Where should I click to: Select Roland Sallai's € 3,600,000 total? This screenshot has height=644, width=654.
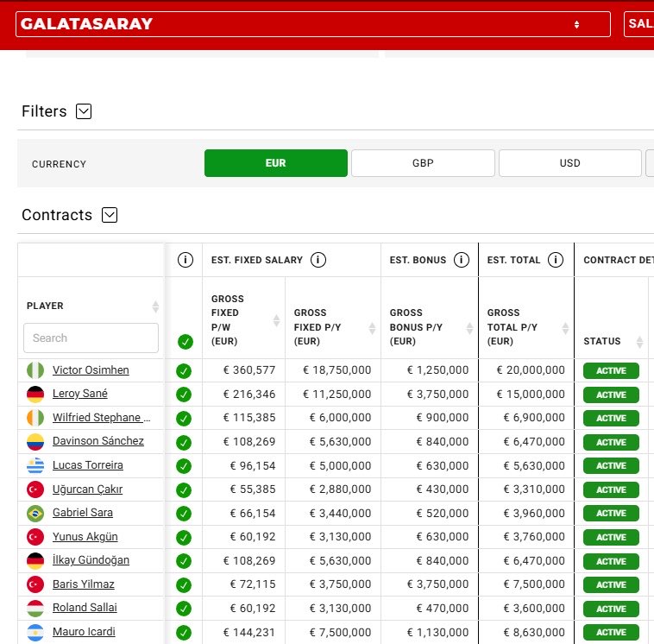pos(534,609)
